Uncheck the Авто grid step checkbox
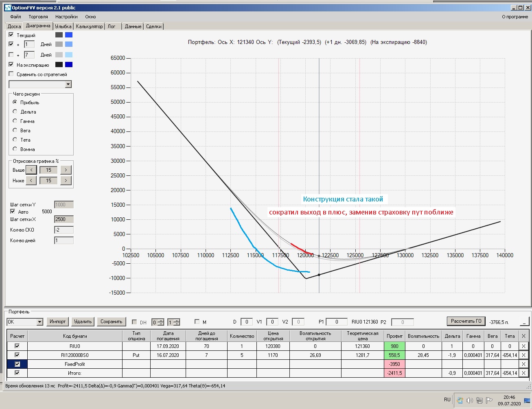 pyautogui.click(x=13, y=212)
